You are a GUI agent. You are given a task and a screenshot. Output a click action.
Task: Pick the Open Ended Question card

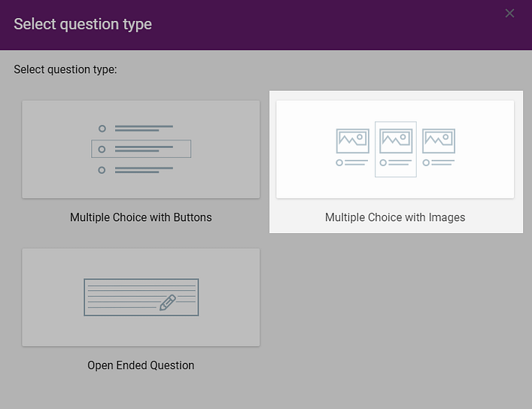(141, 297)
